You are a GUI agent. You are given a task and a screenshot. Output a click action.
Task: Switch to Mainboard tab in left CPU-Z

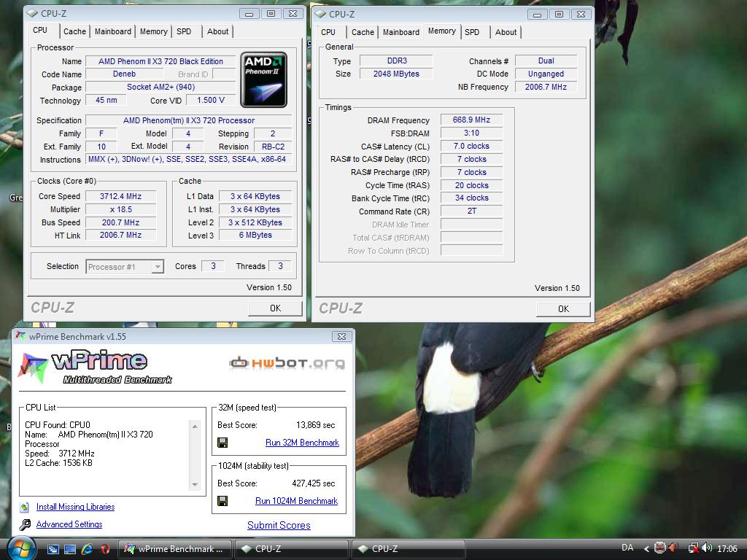coord(112,31)
